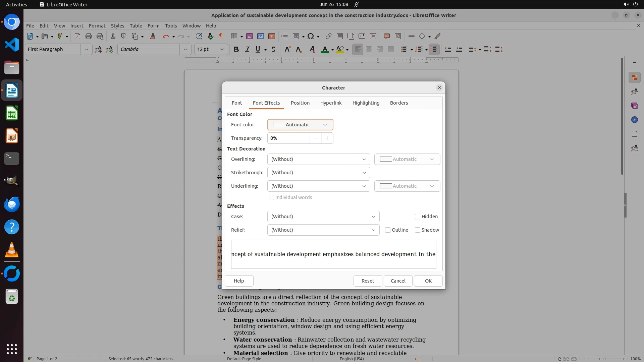Open the Highlighting tab

click(366, 103)
